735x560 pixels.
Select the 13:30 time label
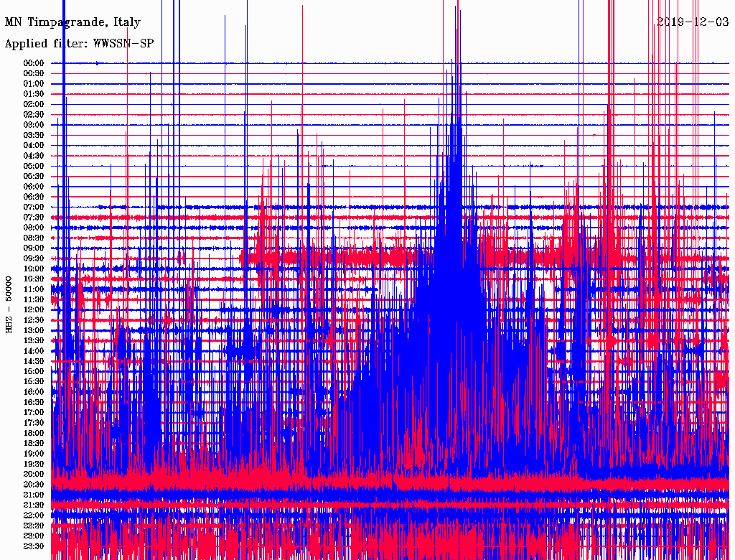34,340
